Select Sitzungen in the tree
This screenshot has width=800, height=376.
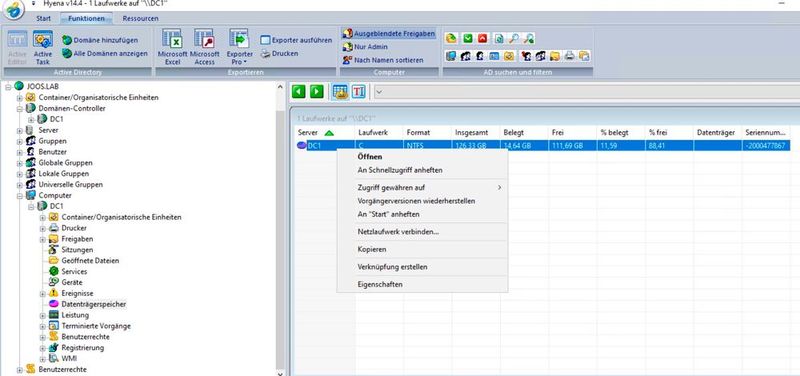click(x=77, y=250)
